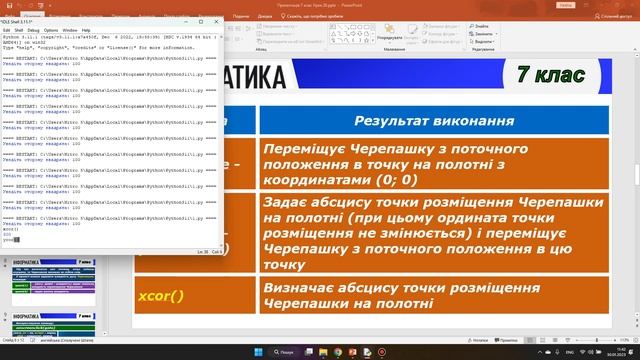Click the Упорядкувати arrange button

389,33
